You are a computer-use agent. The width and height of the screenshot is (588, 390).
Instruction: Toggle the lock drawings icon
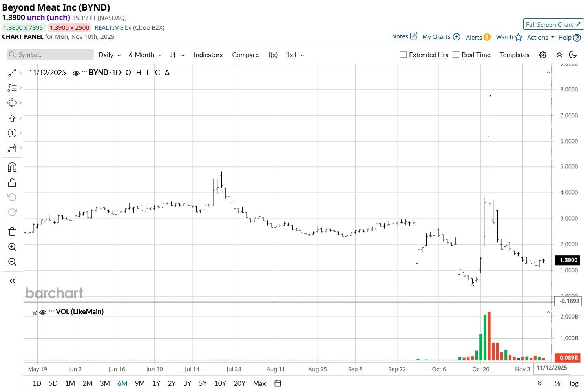coord(12,182)
